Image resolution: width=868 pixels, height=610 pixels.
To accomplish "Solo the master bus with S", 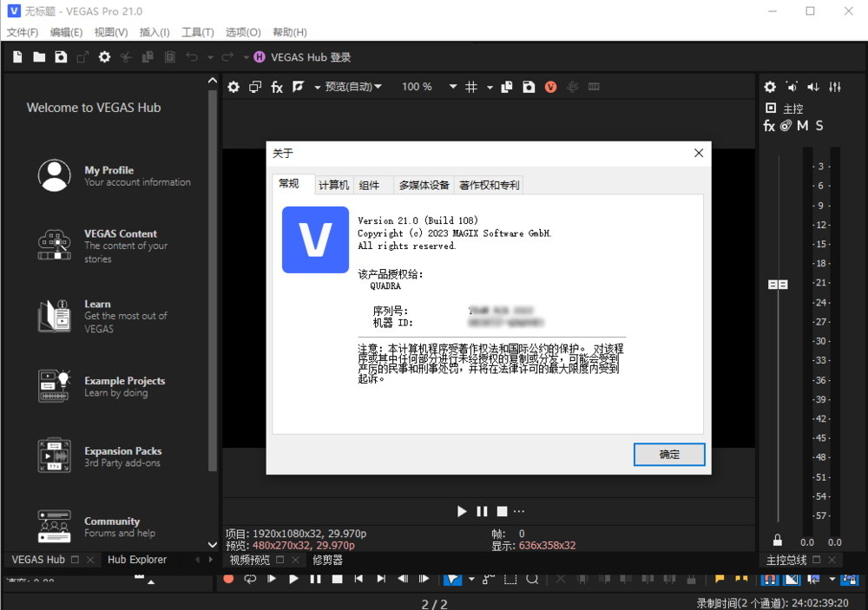I will tap(819, 126).
